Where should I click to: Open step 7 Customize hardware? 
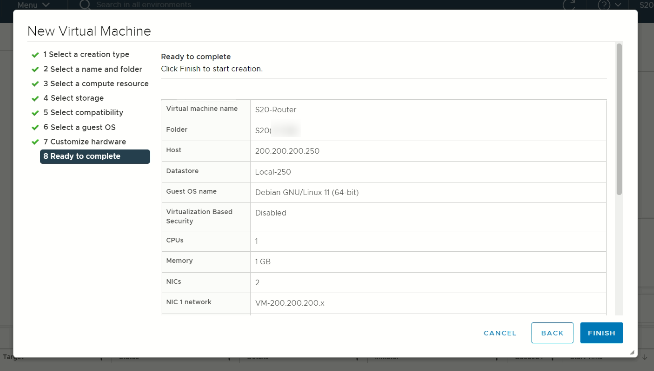[85, 141]
